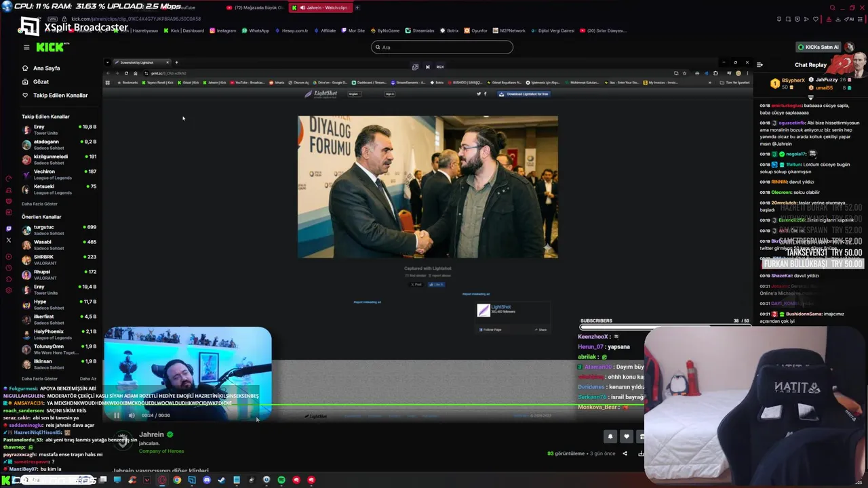Open Gözat in the sidebar
This screenshot has width=868, height=488.
pyautogui.click(x=41, y=82)
